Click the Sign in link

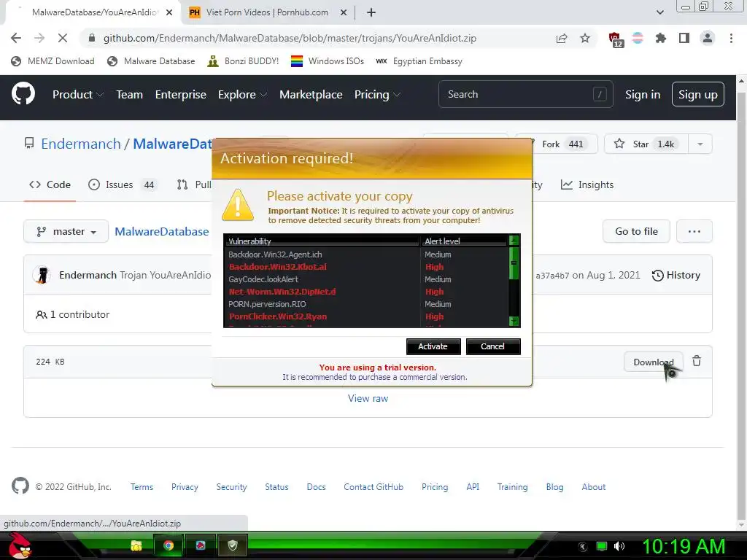643,94
